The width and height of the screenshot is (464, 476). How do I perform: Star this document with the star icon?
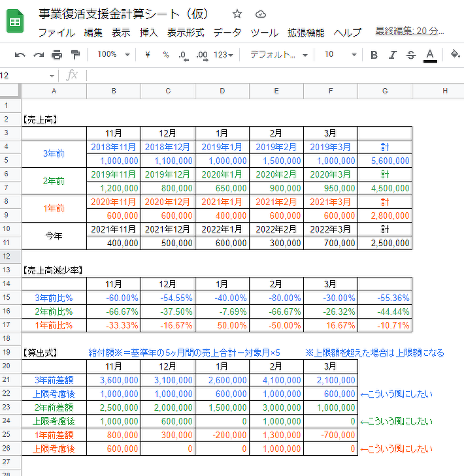[237, 14]
